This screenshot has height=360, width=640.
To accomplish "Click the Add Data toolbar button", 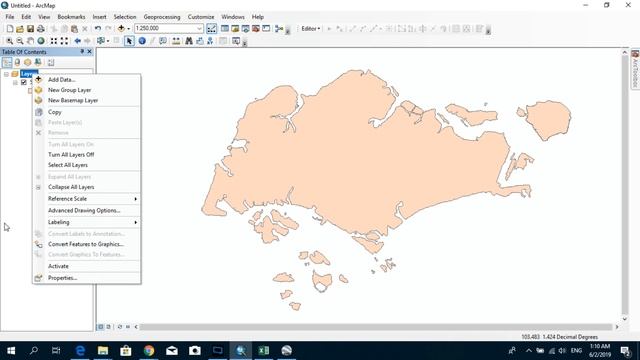I will point(121,29).
